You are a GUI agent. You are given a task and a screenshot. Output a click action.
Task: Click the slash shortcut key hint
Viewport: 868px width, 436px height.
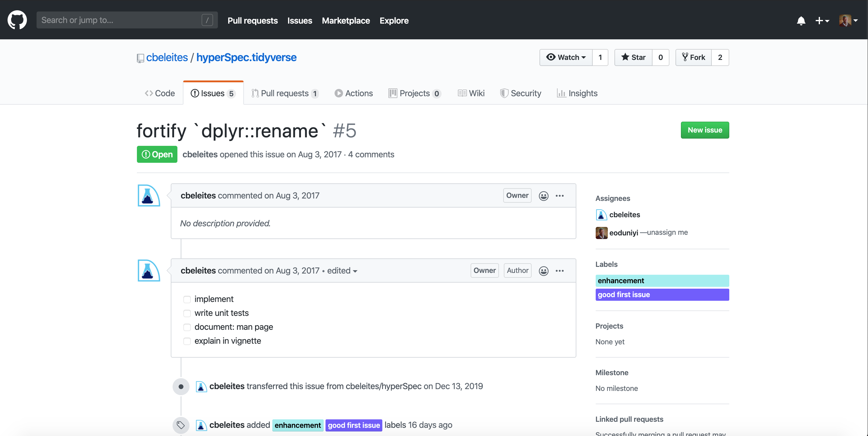(207, 20)
